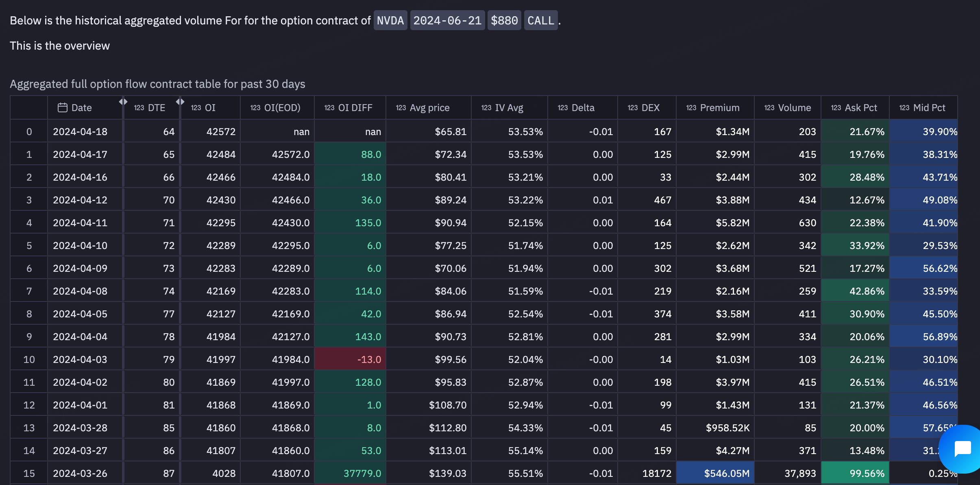Click the 123 type icon beside Premium header
The height and width of the screenshot is (485, 980).
(691, 108)
